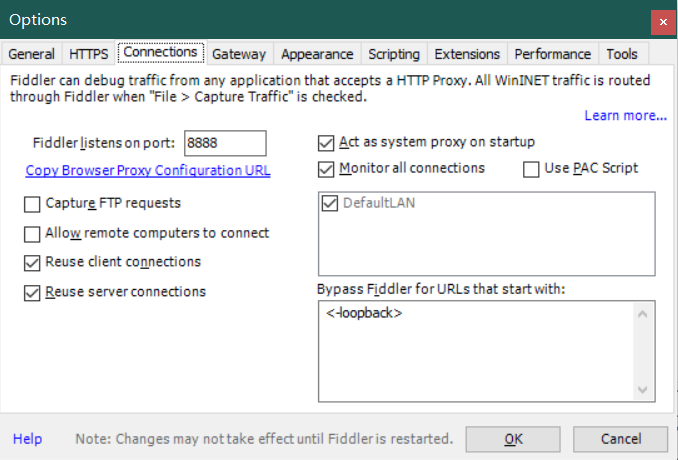This screenshot has height=460, width=678.
Task: Switch to the General tab
Action: pyautogui.click(x=31, y=54)
